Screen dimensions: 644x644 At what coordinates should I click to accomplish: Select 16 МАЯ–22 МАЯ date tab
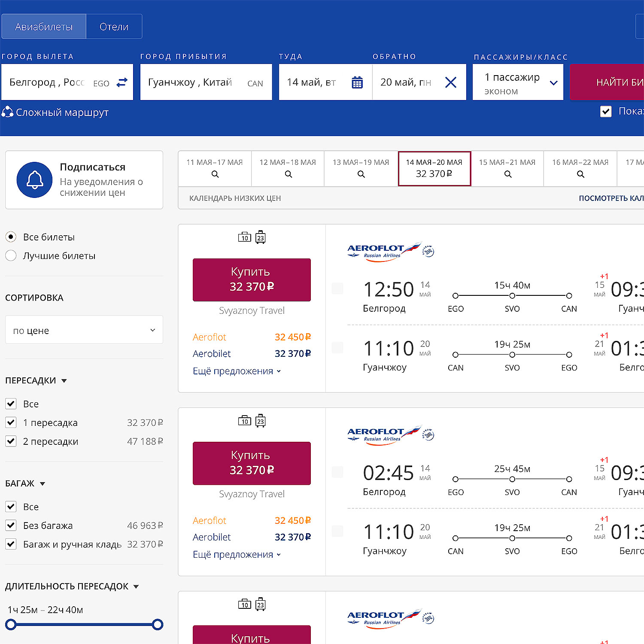tap(580, 169)
